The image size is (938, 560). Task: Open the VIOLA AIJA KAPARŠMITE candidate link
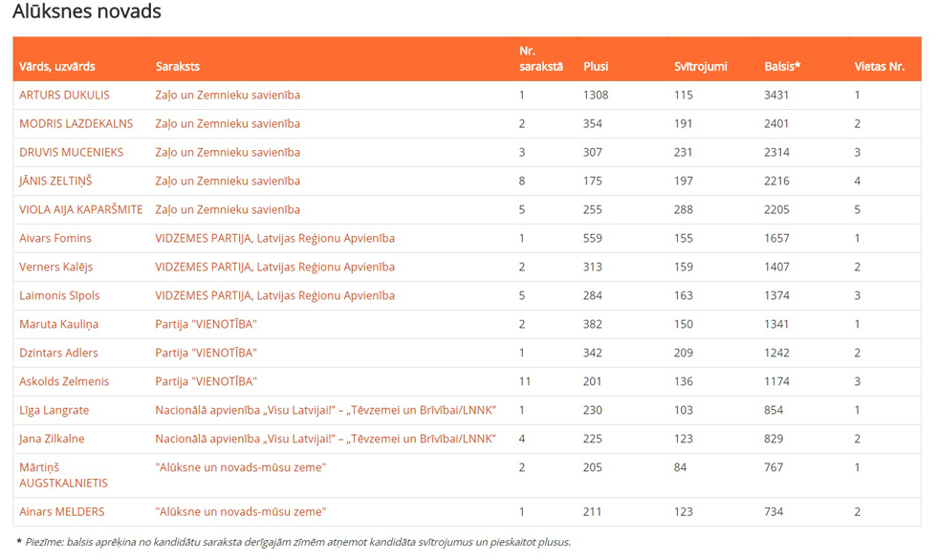tap(80, 210)
